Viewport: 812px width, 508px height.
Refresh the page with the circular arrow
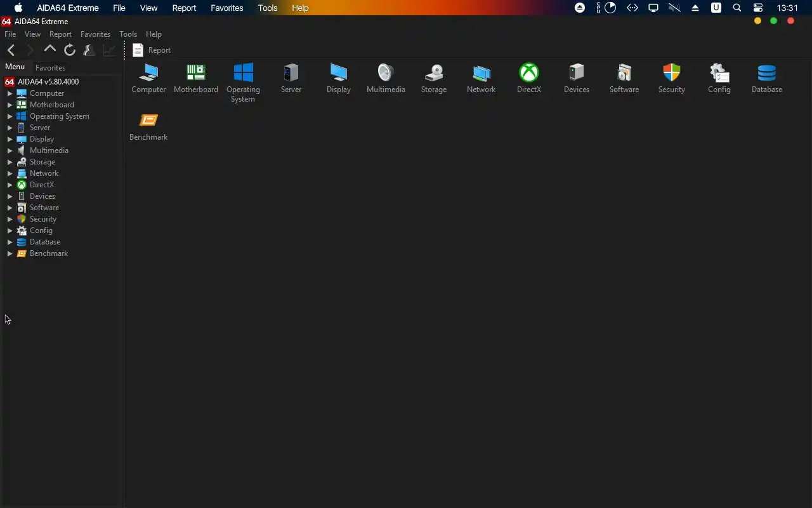click(70, 50)
